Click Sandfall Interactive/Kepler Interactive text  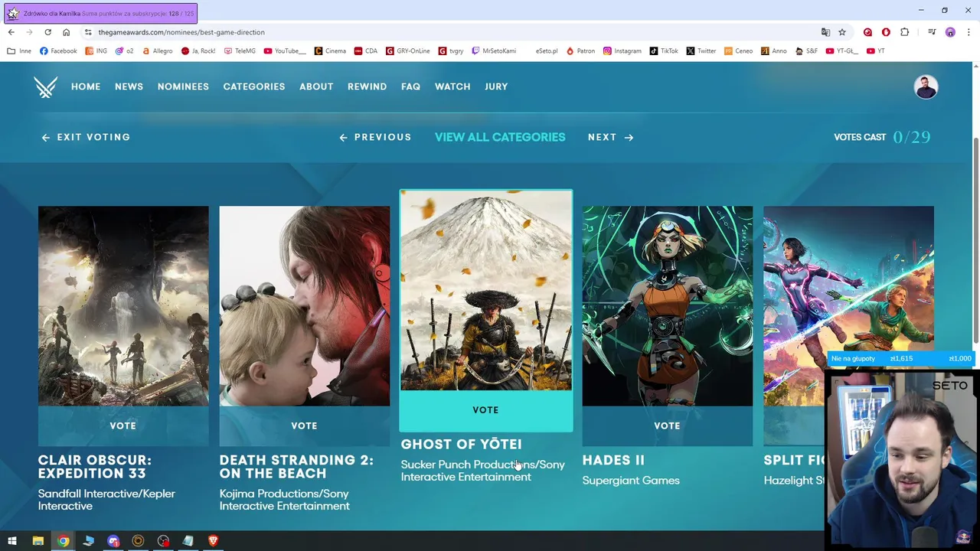(x=106, y=500)
